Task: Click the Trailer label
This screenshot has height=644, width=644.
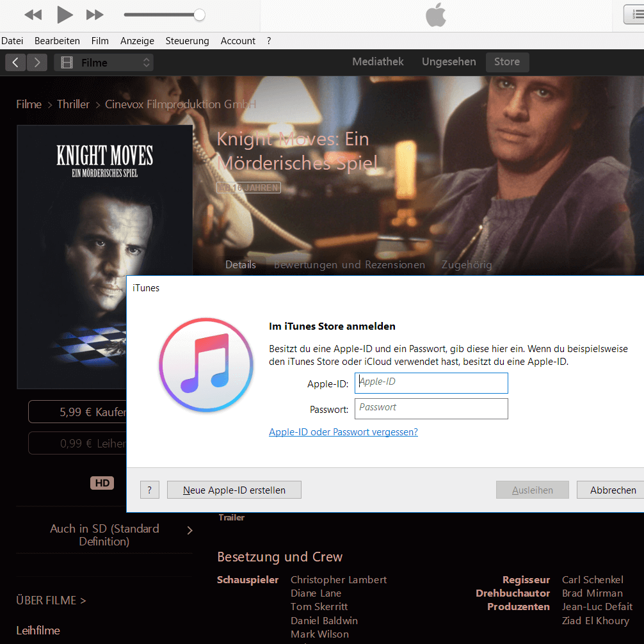Action: pos(232,517)
